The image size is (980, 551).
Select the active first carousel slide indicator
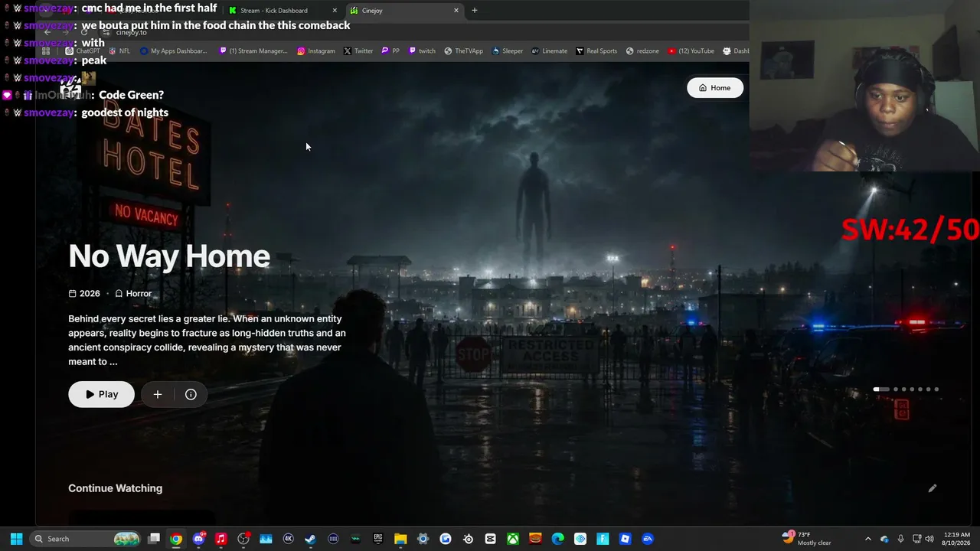(881, 390)
